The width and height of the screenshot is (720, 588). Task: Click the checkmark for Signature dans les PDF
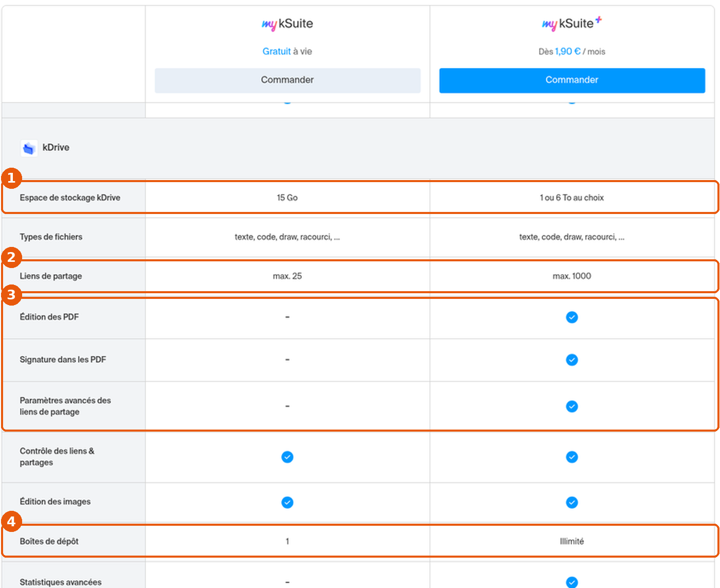point(572,360)
